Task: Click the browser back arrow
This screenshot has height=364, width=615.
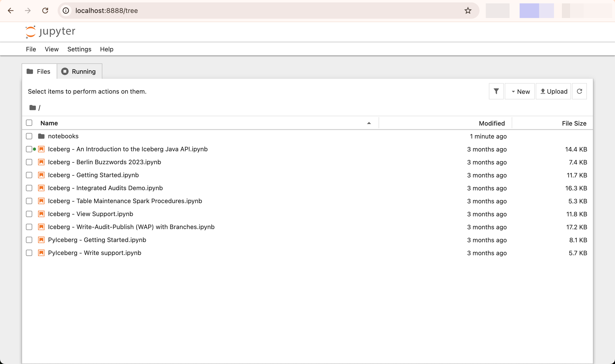Action: click(11, 11)
